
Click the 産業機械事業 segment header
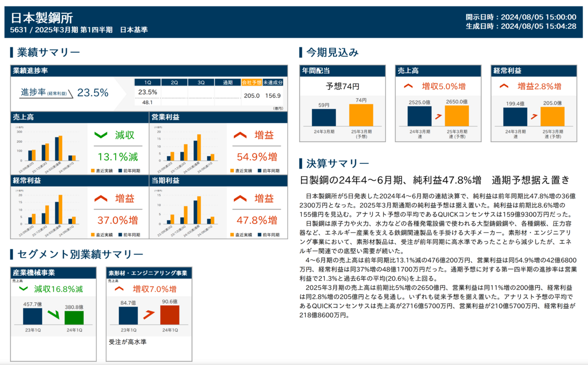[x=54, y=273]
